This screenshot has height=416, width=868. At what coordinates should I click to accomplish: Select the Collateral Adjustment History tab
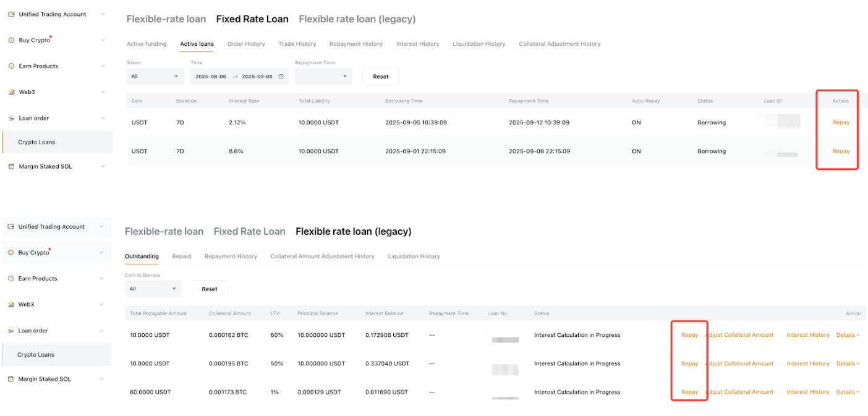[560, 44]
